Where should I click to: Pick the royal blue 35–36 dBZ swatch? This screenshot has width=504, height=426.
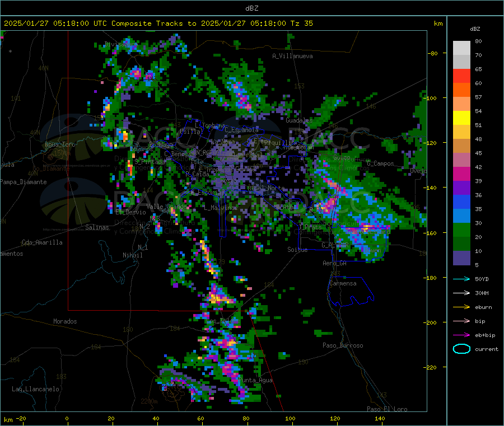click(x=461, y=202)
